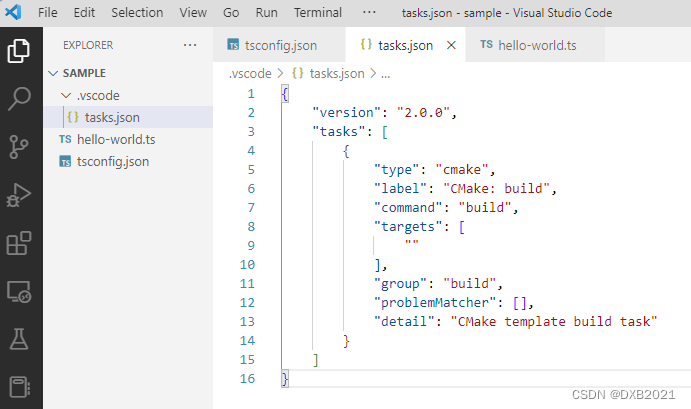
Task: Click the tsconfig.json file icon in explorer
Action: tap(65, 161)
